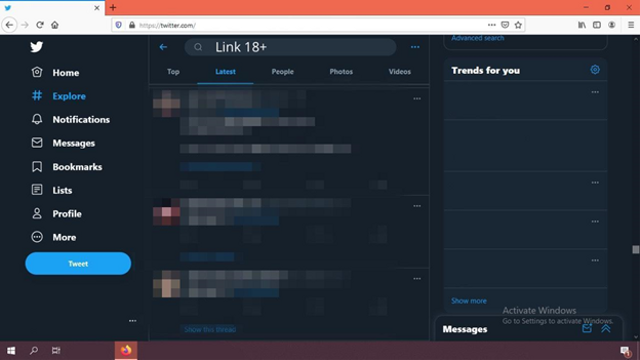Click the Messages drawer title
The width and height of the screenshot is (640, 360).
(x=465, y=329)
